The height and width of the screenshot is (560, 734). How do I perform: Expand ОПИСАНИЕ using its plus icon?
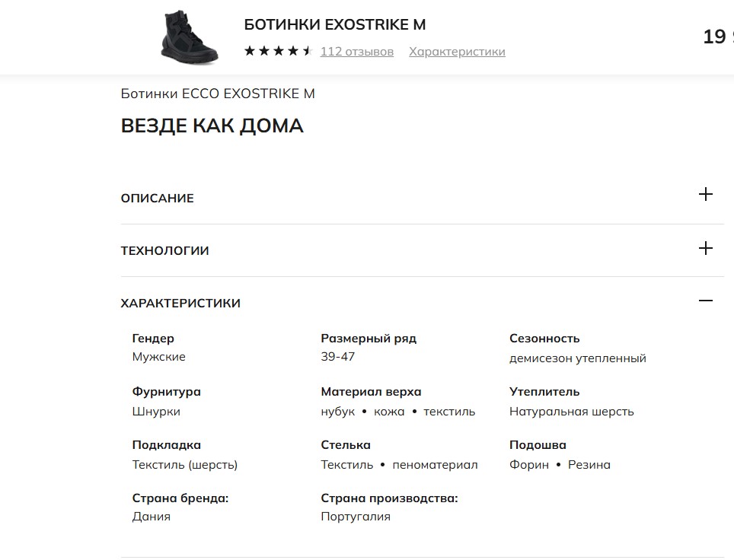[706, 195]
